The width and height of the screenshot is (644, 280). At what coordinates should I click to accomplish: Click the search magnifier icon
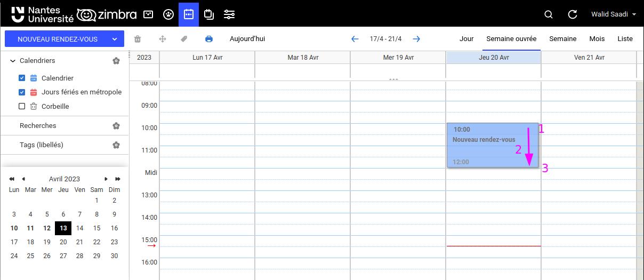[x=549, y=14]
